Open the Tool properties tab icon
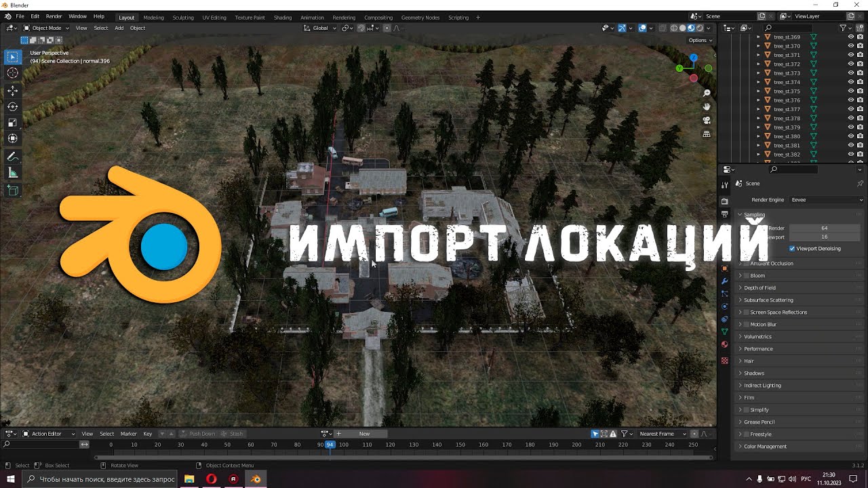The image size is (868, 488). pyautogui.click(x=724, y=184)
